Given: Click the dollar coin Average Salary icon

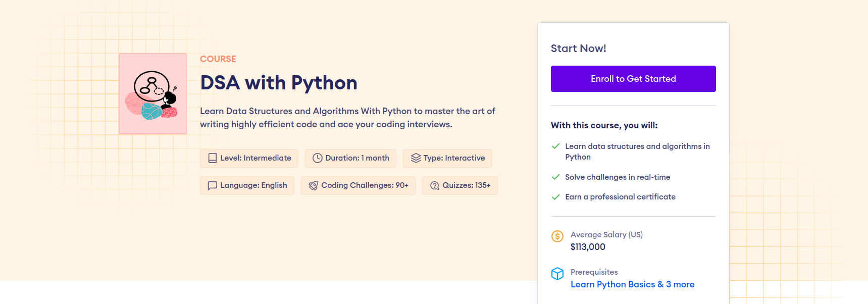Looking at the screenshot, I should (557, 236).
